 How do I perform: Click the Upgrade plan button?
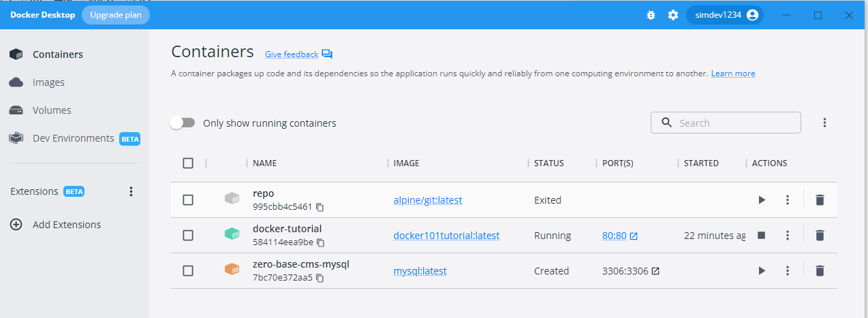(116, 15)
